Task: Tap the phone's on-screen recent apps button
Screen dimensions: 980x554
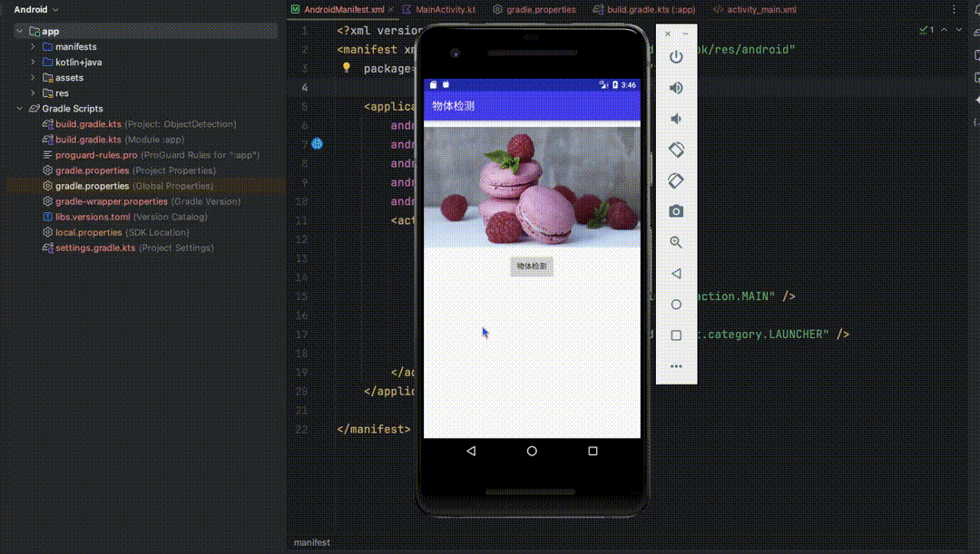Action: tap(593, 451)
